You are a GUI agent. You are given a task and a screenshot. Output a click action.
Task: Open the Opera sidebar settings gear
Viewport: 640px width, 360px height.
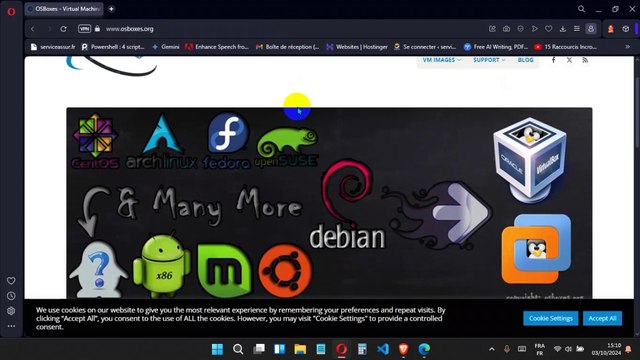pos(11,311)
